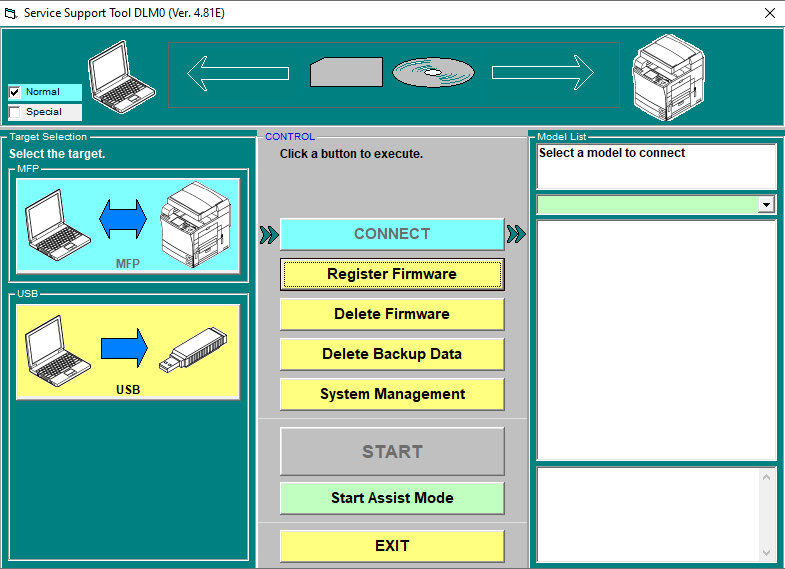The height and width of the screenshot is (569, 785).
Task: Click the app icon in title bar
Action: pyautogui.click(x=11, y=14)
